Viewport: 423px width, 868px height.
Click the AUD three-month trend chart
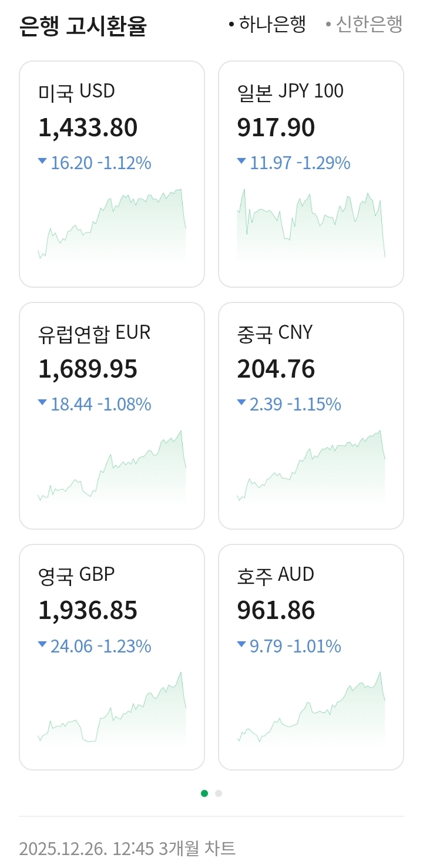click(311, 711)
